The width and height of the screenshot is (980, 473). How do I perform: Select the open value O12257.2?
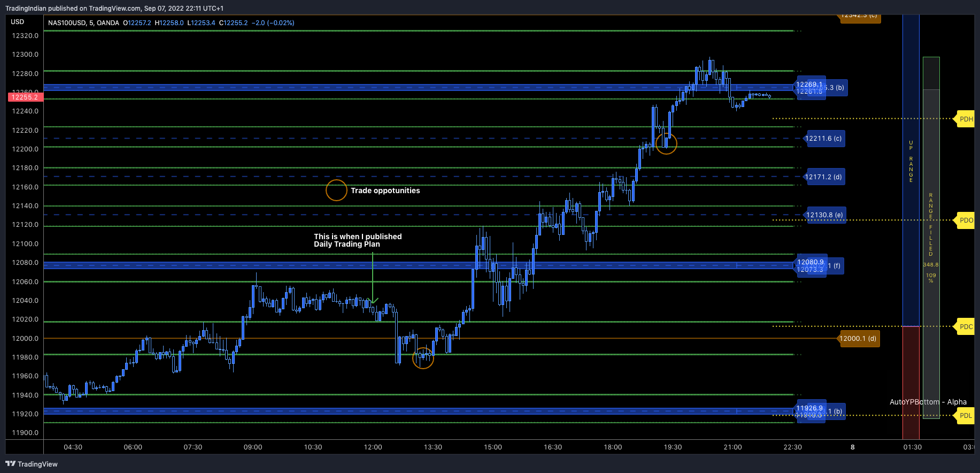pos(137,23)
